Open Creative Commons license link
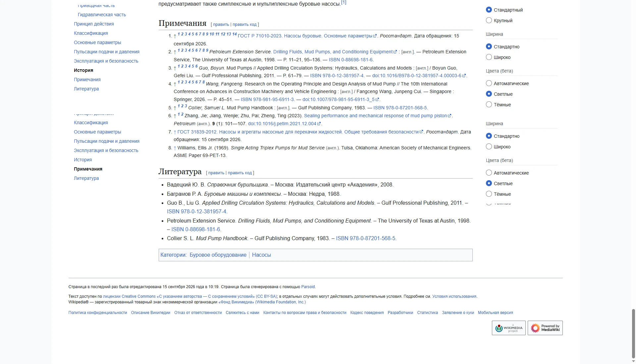The width and height of the screenshot is (636, 364). click(x=190, y=296)
